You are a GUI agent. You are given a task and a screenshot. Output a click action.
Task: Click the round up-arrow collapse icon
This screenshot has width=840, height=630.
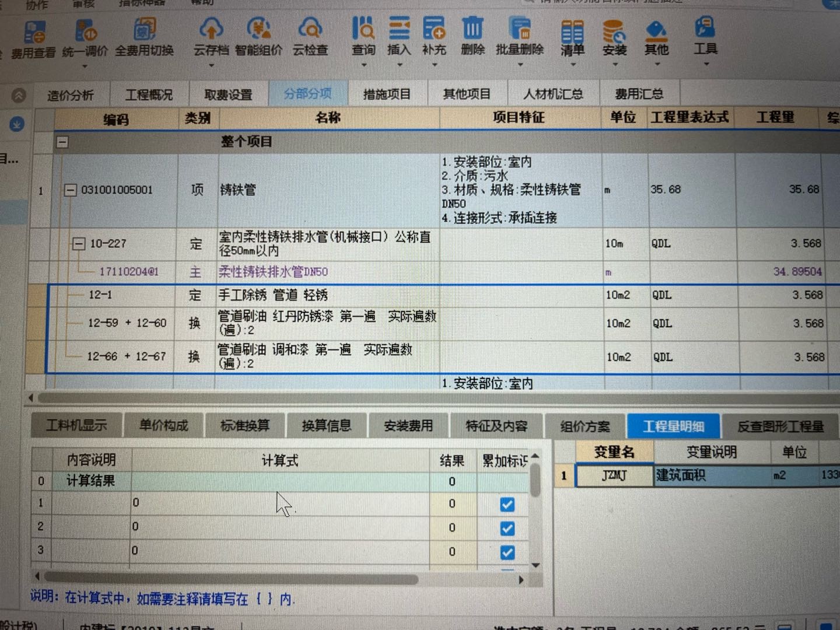click(x=19, y=95)
